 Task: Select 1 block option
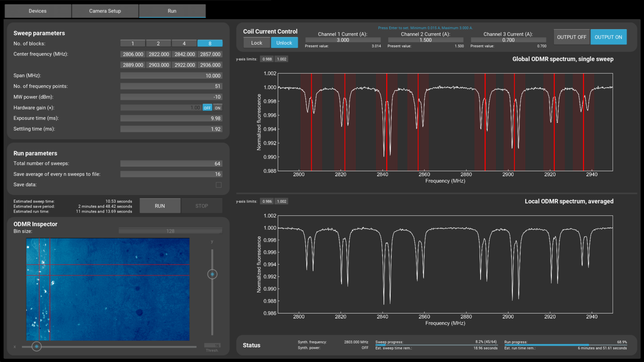coord(133,43)
